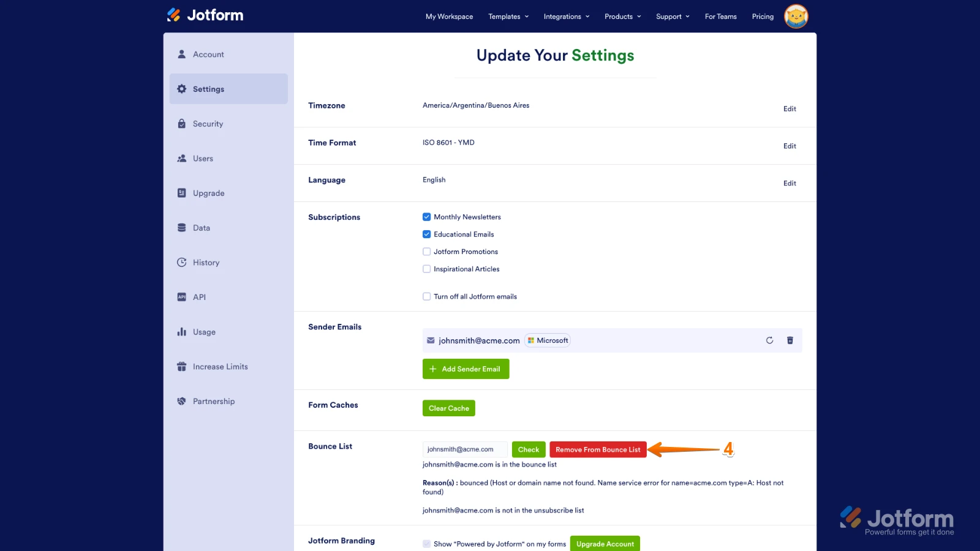The width and height of the screenshot is (980, 551).
Task: Enable Jotform Promotions subscription
Action: [426, 252]
